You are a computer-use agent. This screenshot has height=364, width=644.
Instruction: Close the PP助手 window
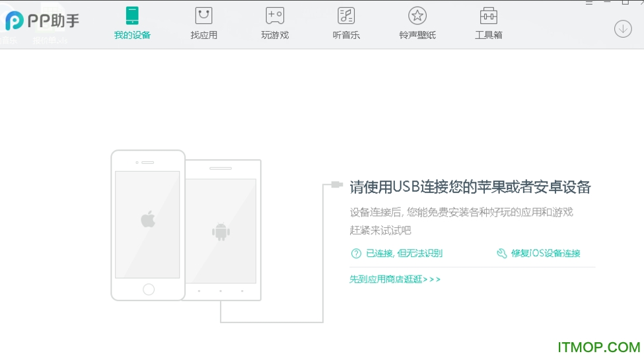641,3
